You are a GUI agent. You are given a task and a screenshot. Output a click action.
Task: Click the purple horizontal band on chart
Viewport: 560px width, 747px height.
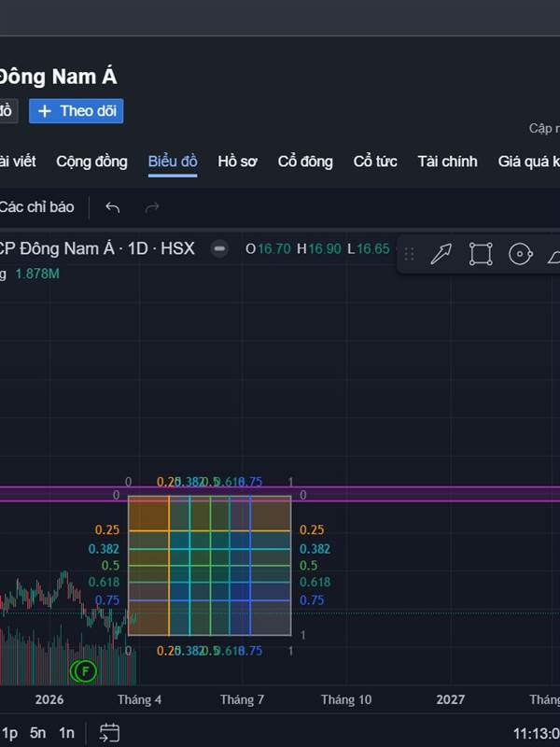coord(373,493)
